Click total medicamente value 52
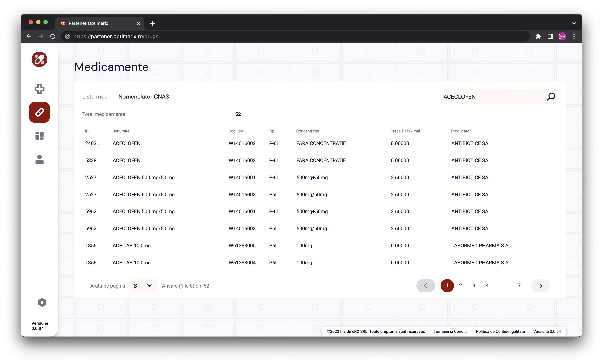This screenshot has height=364, width=603. click(238, 114)
